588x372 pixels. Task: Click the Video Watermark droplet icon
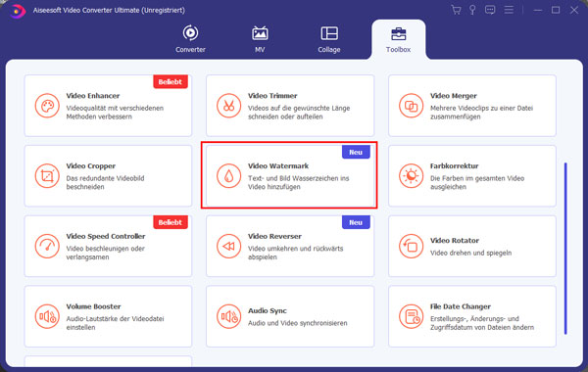[228, 176]
